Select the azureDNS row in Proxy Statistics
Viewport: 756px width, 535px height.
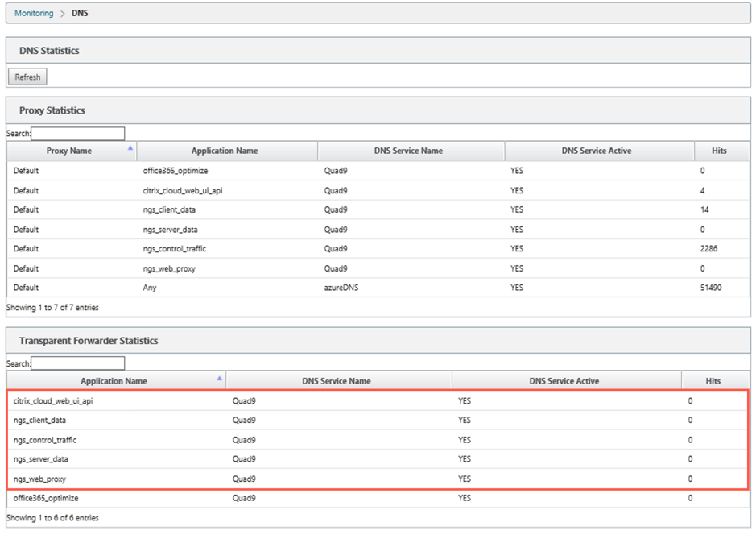click(x=378, y=288)
